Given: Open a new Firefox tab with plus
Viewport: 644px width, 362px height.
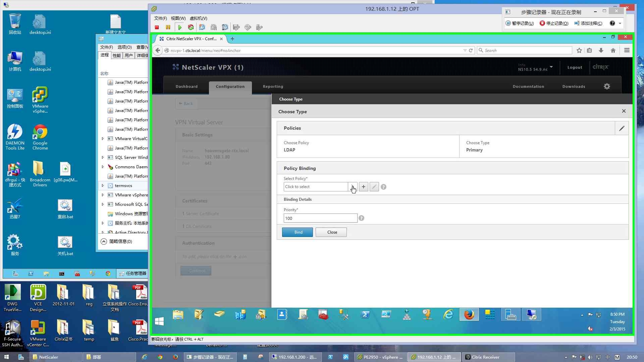Looking at the screenshot, I should pos(232,39).
